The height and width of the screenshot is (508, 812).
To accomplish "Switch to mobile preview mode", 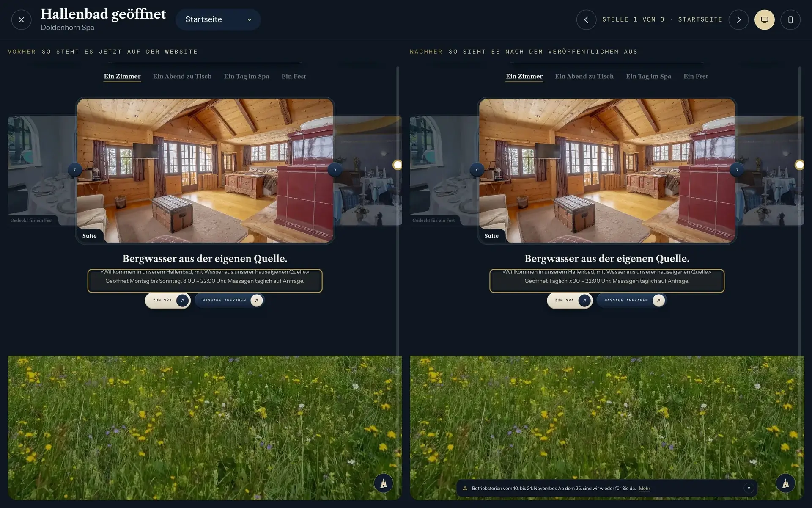I will pyautogui.click(x=790, y=19).
